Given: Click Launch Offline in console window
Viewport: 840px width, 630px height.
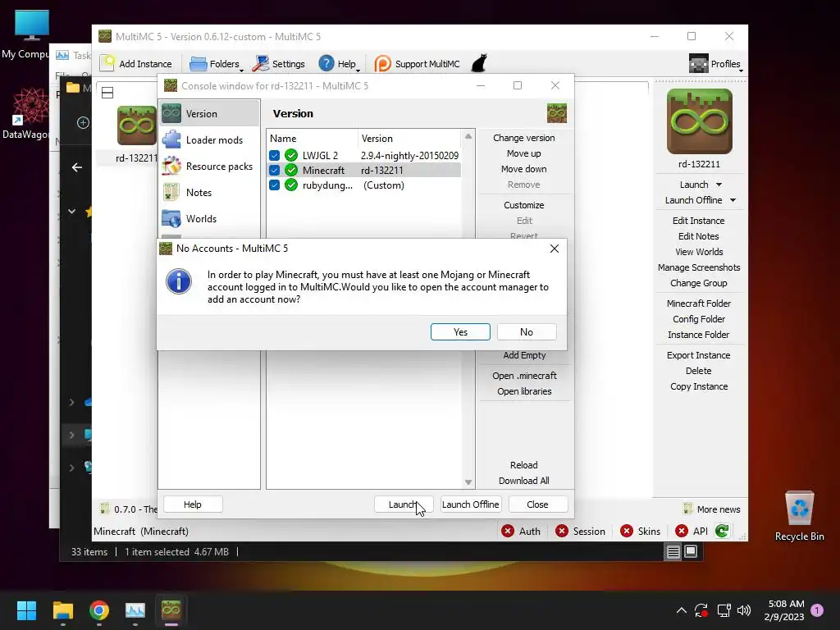Looking at the screenshot, I should tap(470, 504).
